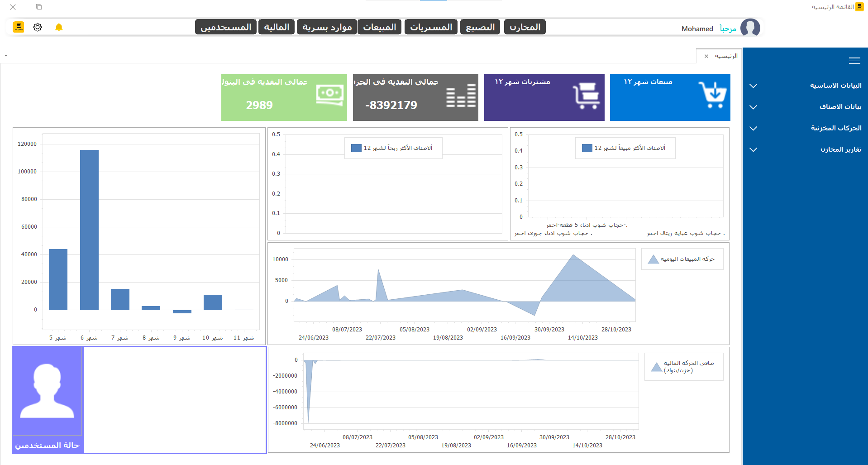Toggle the sidebar hamburger menu icon
The width and height of the screenshot is (868, 465).
pyautogui.click(x=854, y=61)
